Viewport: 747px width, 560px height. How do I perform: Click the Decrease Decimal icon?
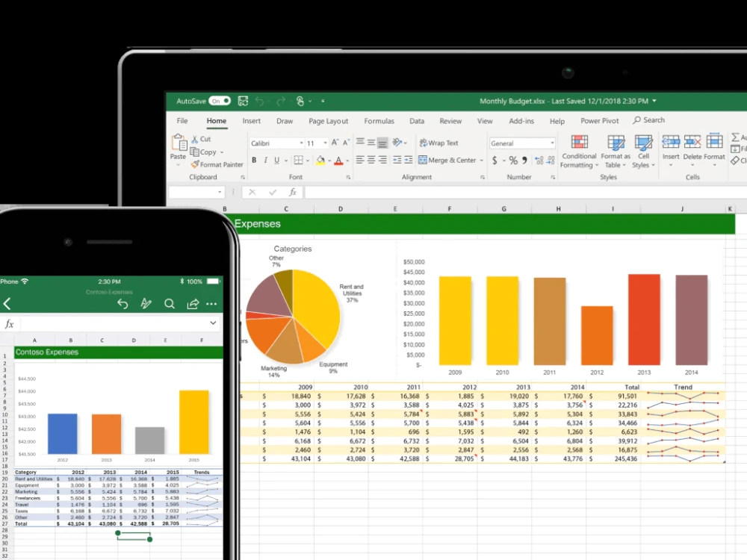click(551, 161)
